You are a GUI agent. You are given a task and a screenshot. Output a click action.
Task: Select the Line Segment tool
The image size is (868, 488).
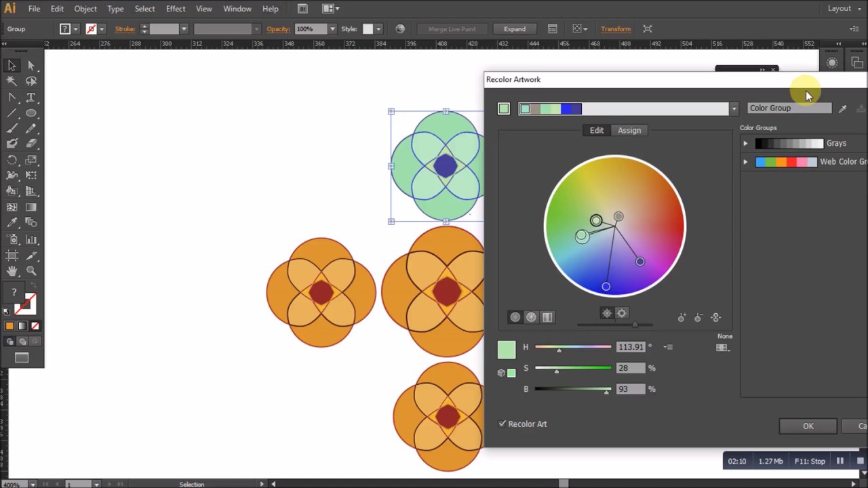tap(12, 113)
